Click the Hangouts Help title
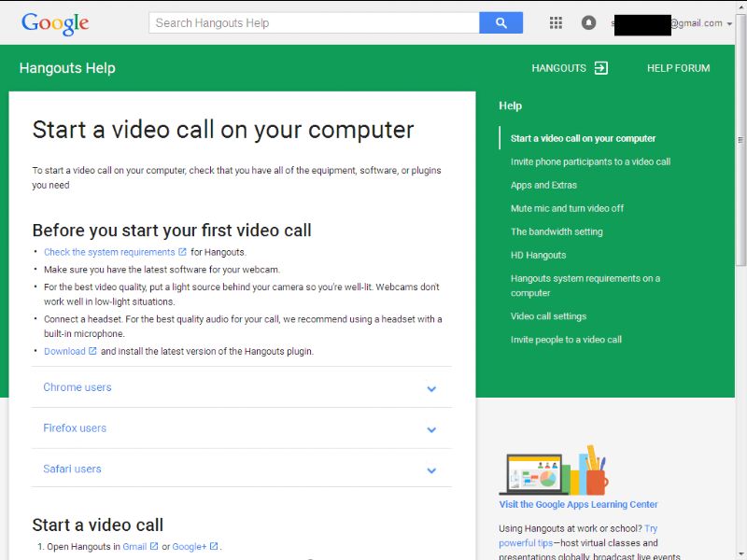This screenshot has width=747, height=560. tap(67, 68)
